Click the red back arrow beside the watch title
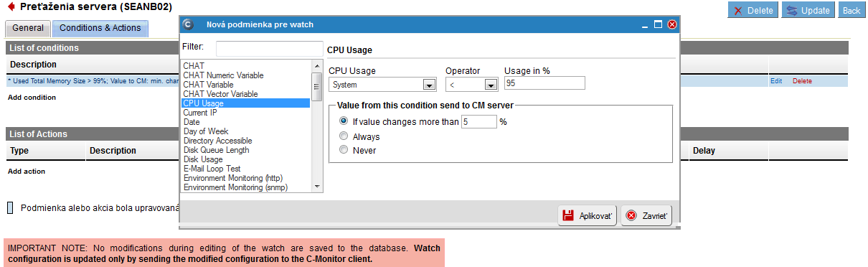This screenshot has width=868, height=267. click(11, 6)
